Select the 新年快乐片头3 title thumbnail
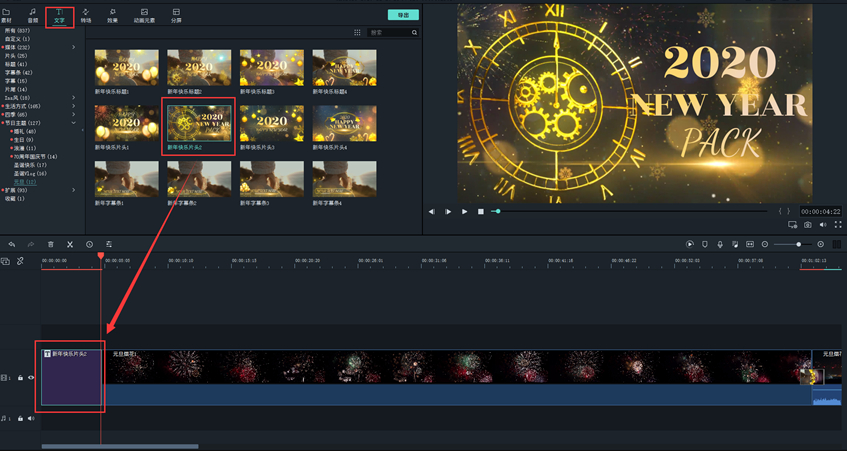This screenshot has height=451, width=847. pyautogui.click(x=272, y=126)
